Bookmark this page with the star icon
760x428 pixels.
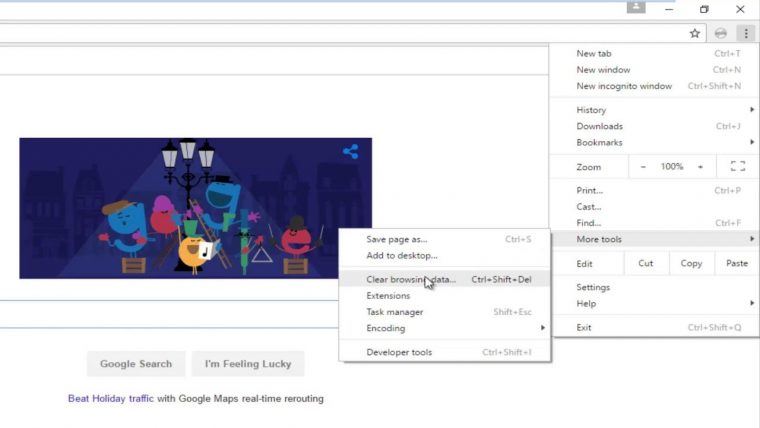(695, 33)
